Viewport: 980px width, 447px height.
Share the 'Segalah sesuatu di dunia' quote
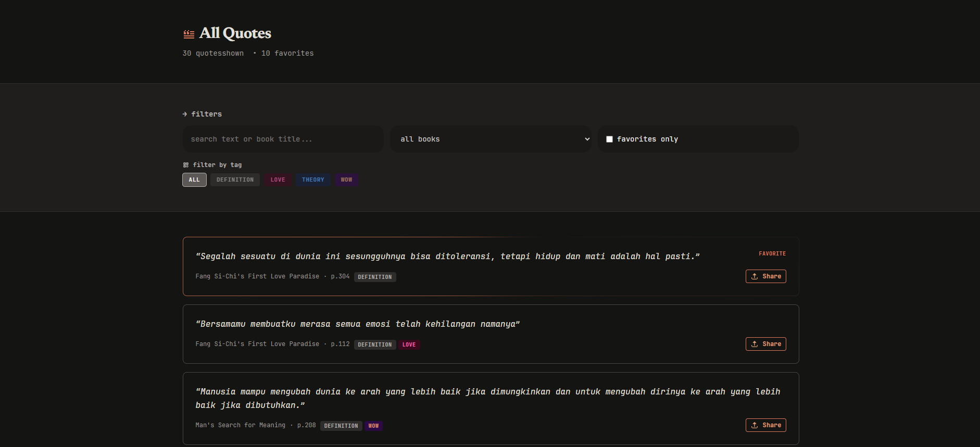coord(766,276)
